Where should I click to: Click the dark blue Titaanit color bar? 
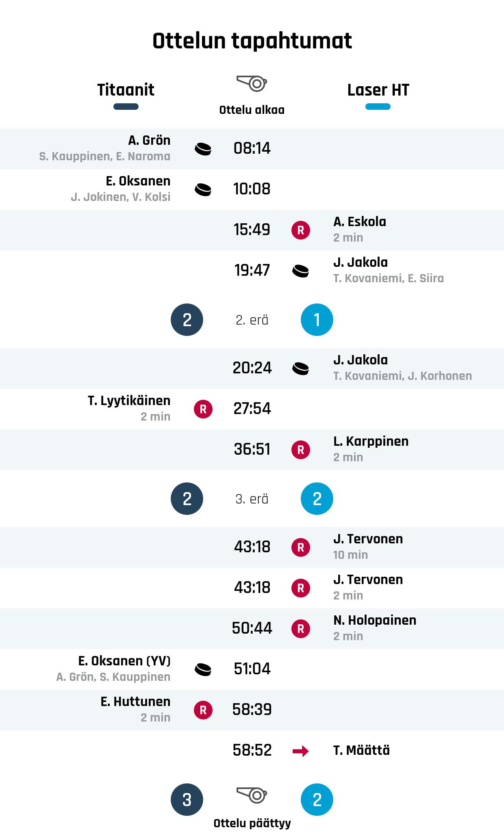[x=126, y=107]
